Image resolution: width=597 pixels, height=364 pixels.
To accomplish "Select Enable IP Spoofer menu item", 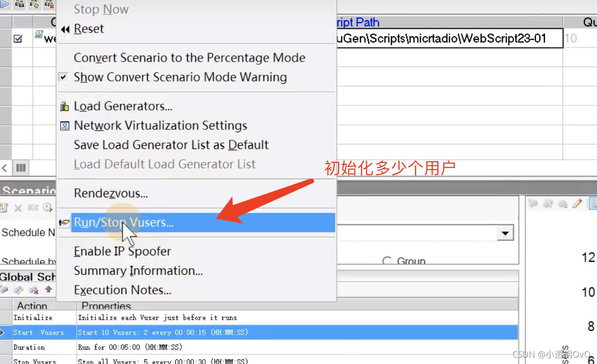I will 122,251.
